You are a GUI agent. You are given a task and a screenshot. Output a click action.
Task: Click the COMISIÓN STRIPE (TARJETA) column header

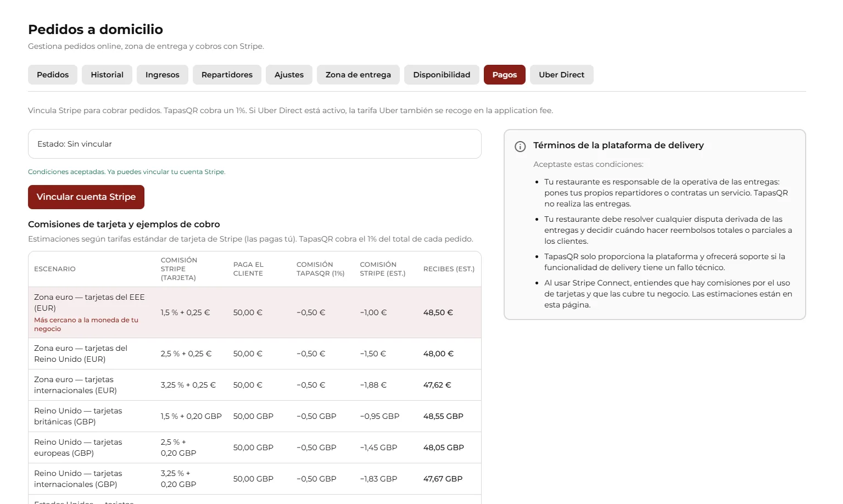click(x=179, y=269)
